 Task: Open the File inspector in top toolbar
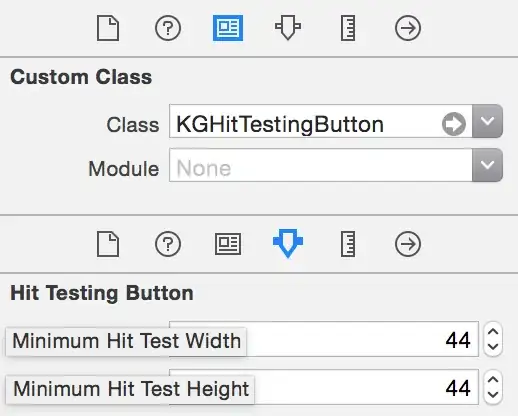[108, 28]
